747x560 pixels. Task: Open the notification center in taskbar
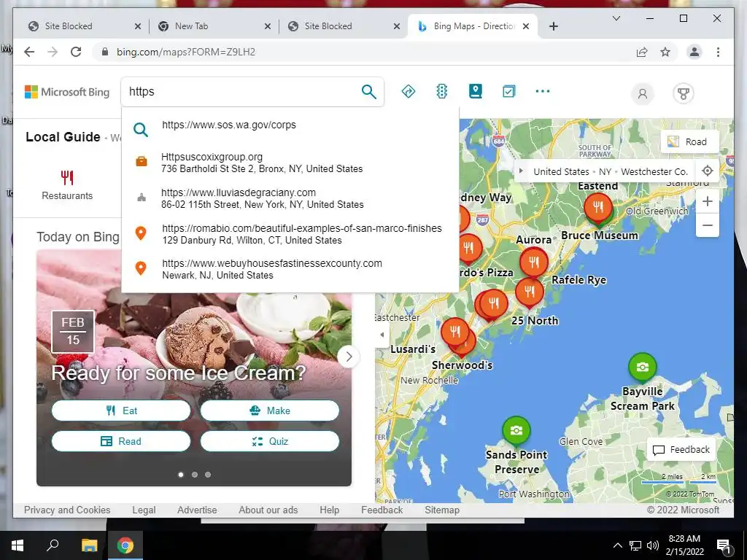pos(724,545)
